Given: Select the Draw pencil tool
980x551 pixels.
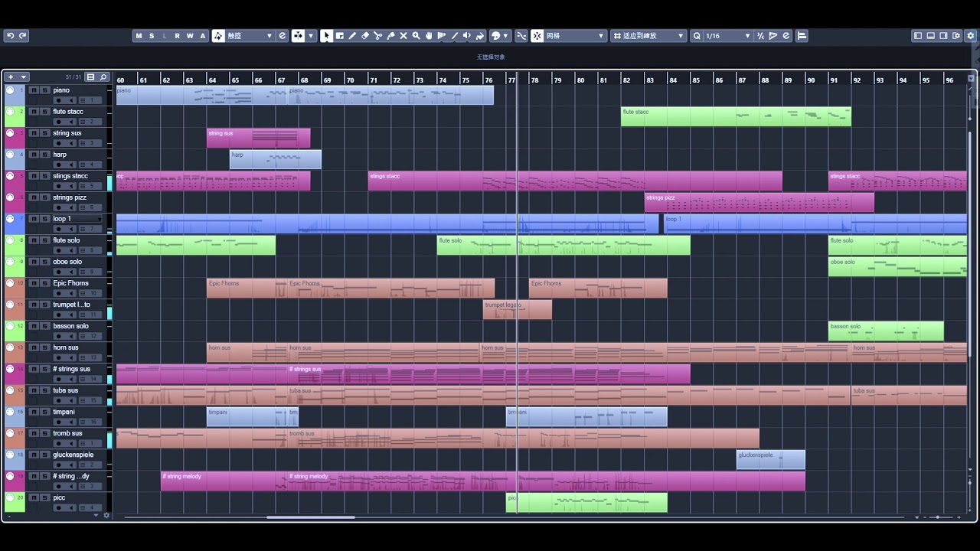Looking at the screenshot, I should [352, 36].
